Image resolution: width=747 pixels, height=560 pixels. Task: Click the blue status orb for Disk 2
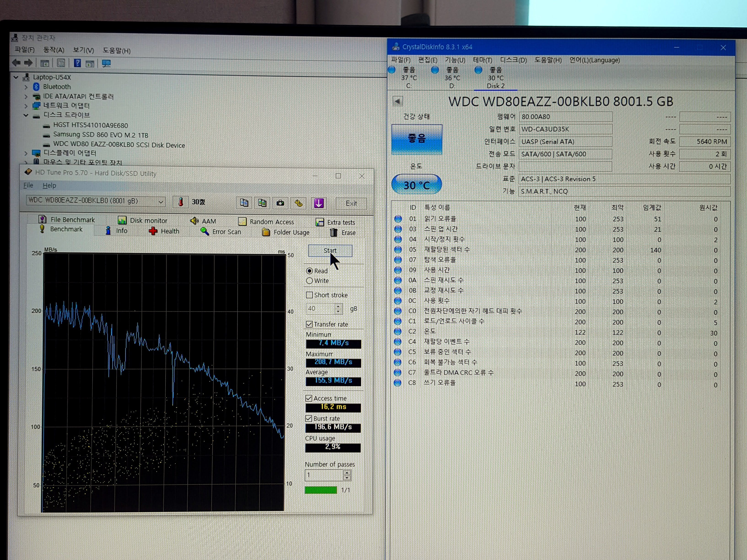click(478, 70)
